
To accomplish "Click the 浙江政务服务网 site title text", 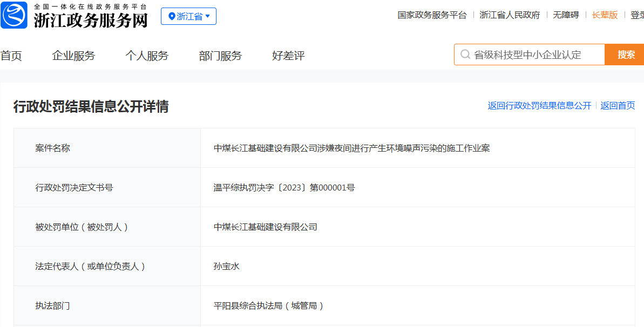I will (x=91, y=20).
